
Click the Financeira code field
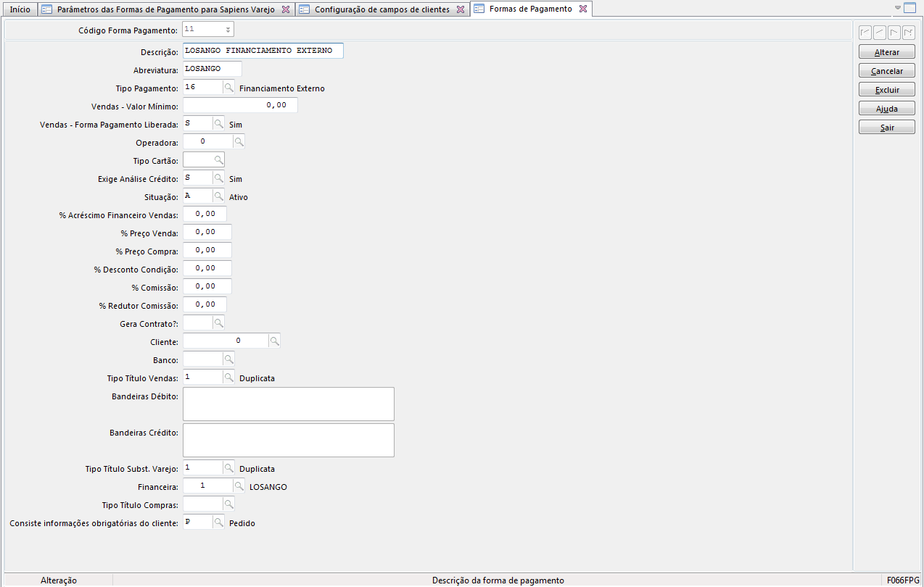point(207,486)
